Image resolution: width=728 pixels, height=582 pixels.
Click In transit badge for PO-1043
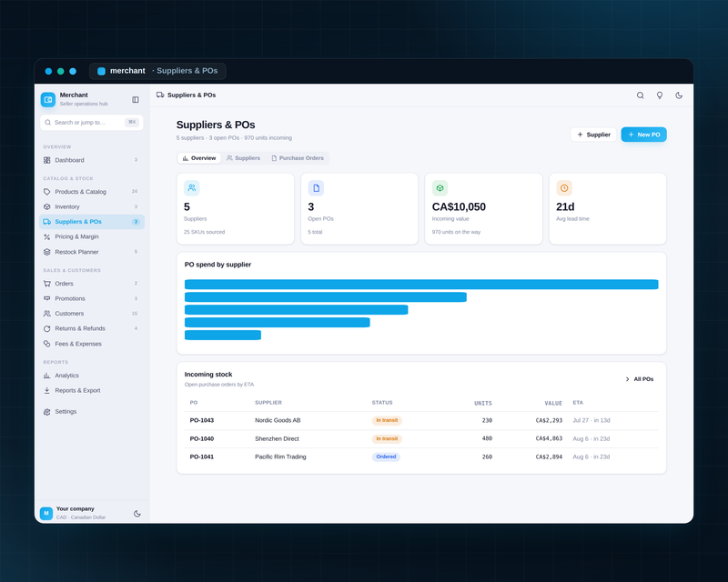coord(387,420)
